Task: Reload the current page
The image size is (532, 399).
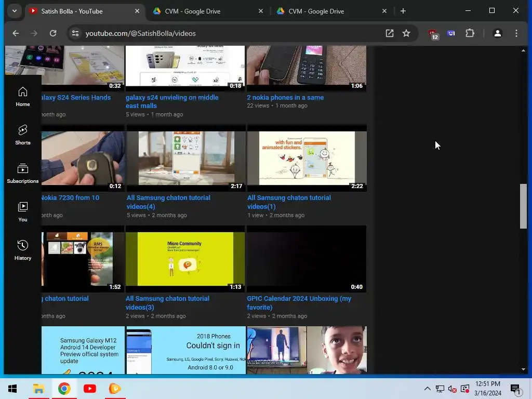Action: pos(53,33)
